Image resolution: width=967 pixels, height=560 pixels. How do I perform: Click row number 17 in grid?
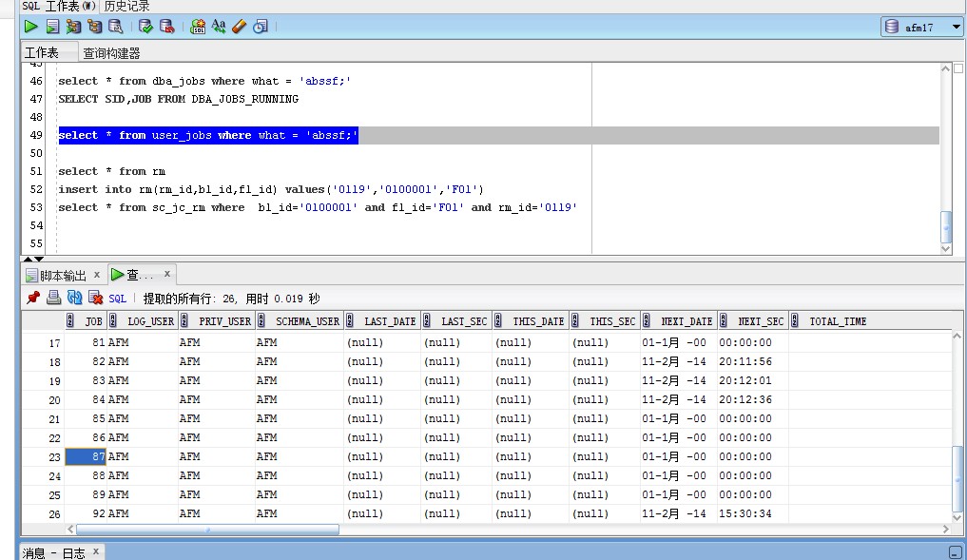point(54,343)
